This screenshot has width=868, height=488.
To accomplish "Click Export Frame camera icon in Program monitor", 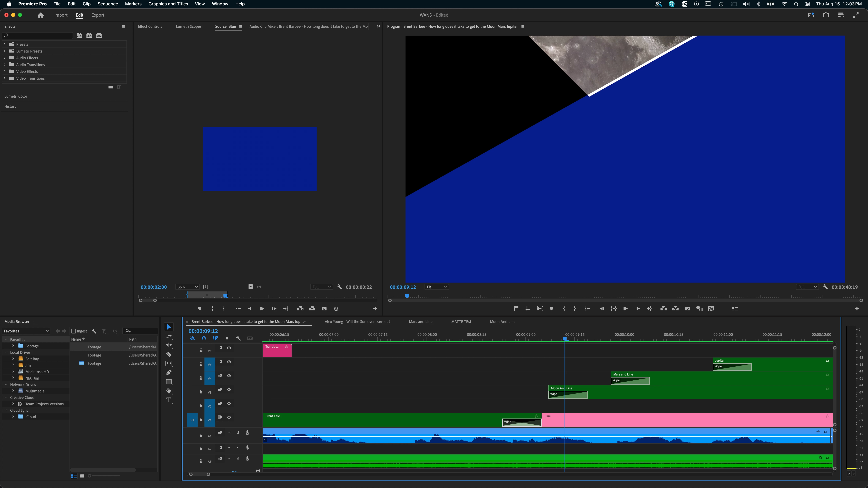I will [x=687, y=309].
